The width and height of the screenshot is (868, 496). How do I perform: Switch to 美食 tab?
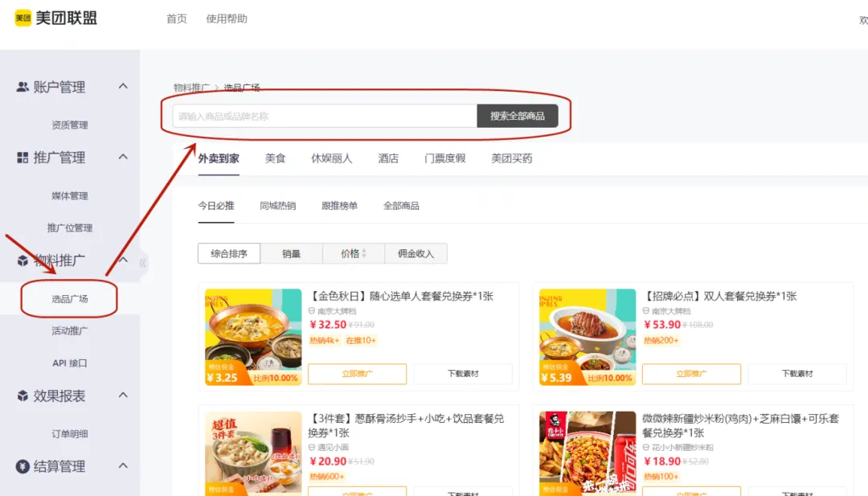[x=275, y=158]
